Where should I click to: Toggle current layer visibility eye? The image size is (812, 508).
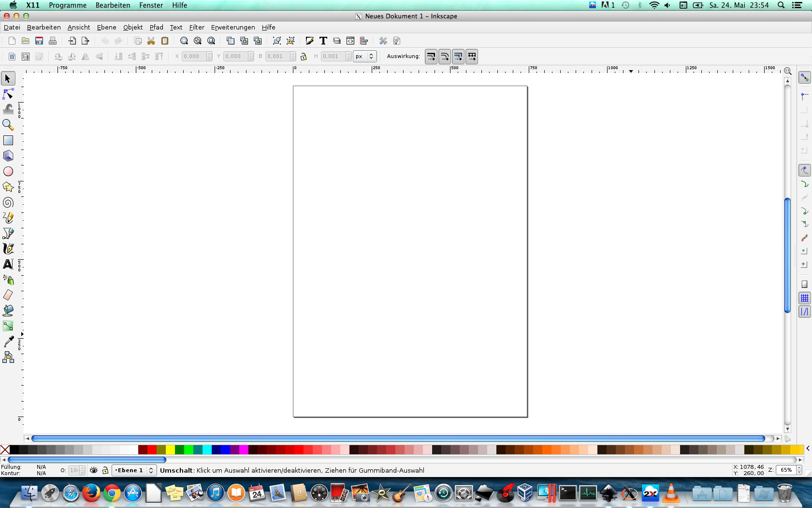[94, 470]
